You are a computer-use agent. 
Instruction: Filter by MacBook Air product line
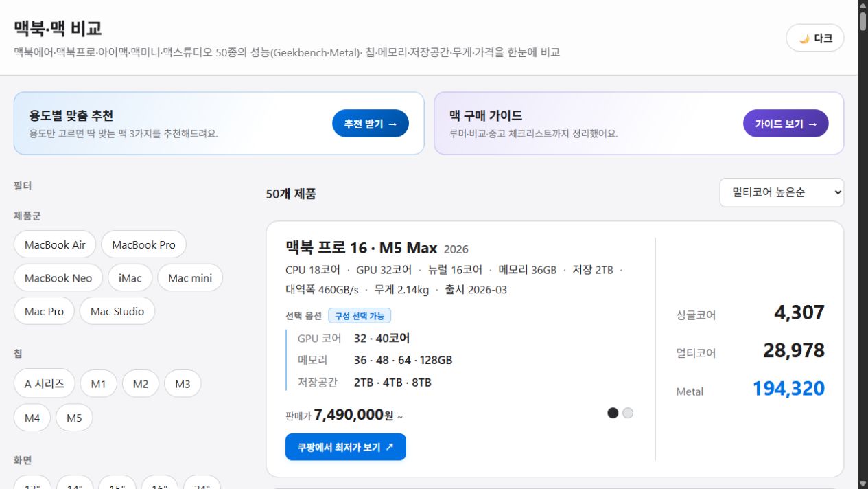[55, 244]
